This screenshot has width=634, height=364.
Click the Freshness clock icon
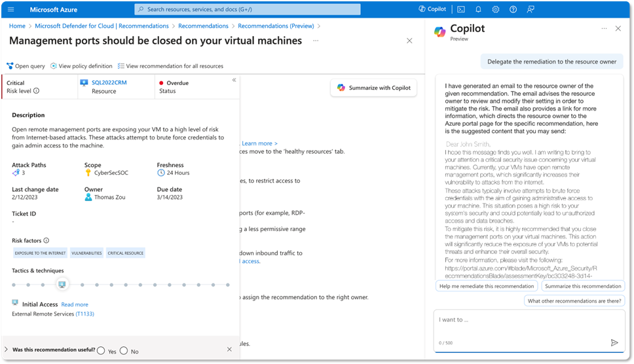pos(161,173)
